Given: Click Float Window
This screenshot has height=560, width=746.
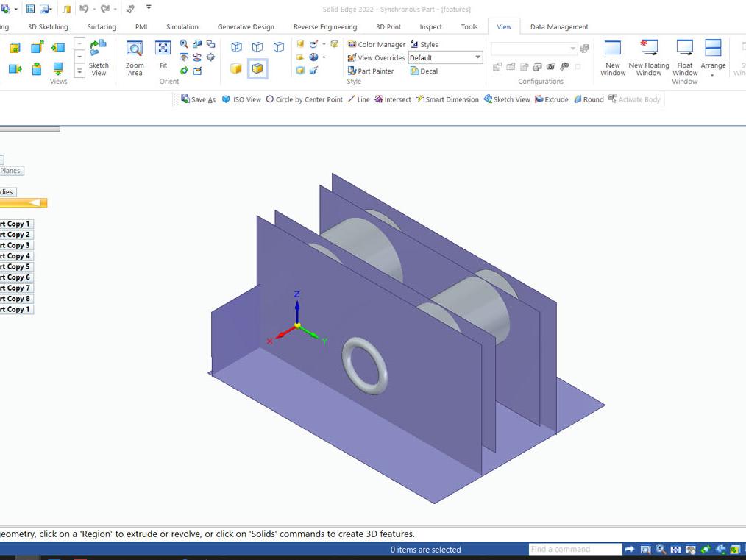Looking at the screenshot, I should coord(685,58).
